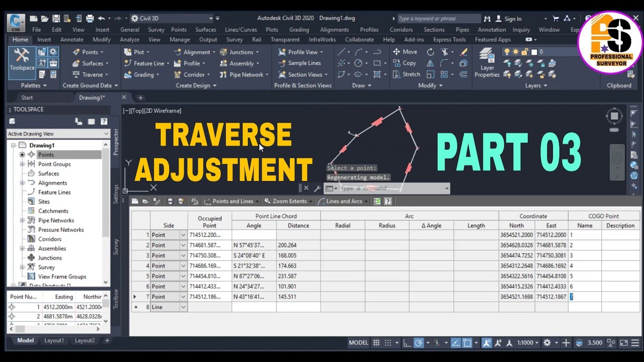Toggle the layer freeze sun icon
This screenshot has height=362, width=644.
pyautogui.click(x=516, y=52)
